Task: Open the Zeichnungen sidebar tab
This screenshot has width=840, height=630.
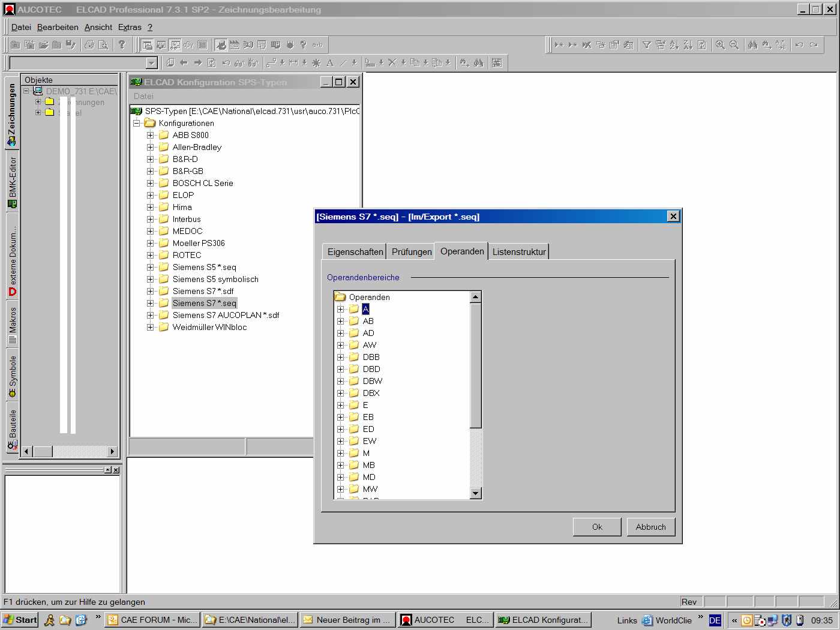Action: click(x=11, y=114)
